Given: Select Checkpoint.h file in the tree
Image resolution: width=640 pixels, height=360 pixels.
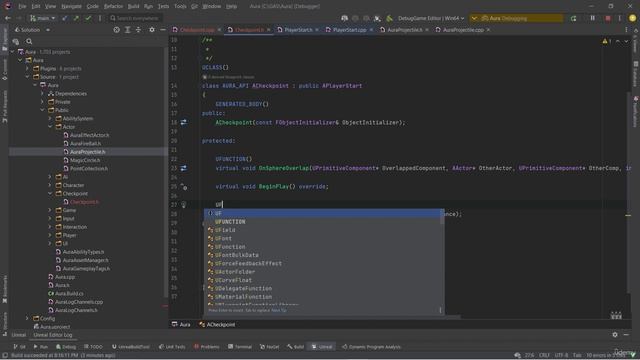Looking at the screenshot, I should [x=84, y=202].
